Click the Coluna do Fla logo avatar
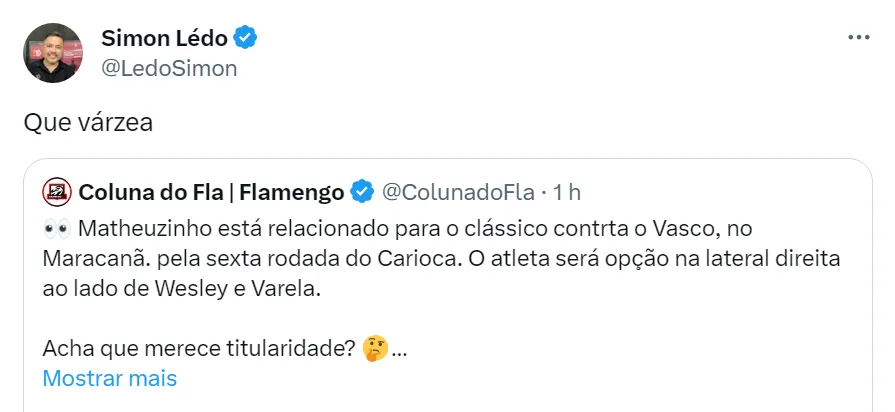Viewport: 895px width, 412px height. coord(58,191)
